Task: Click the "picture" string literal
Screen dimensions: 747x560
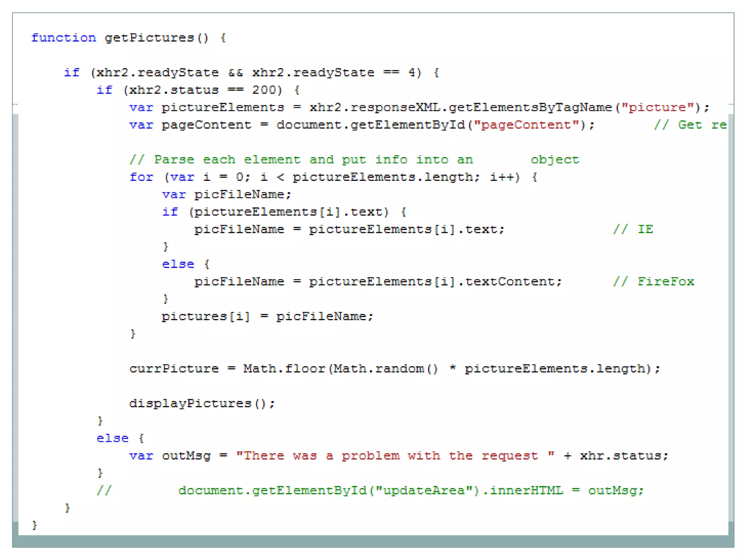Action: click(x=657, y=108)
